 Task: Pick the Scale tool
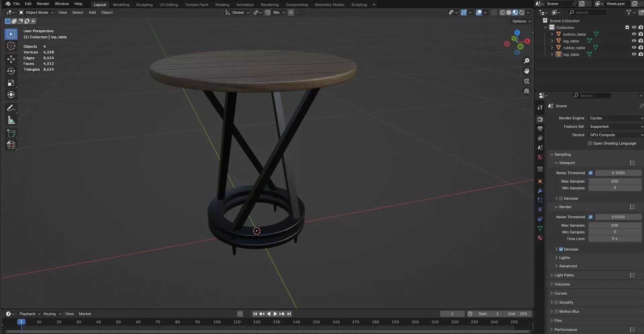(11, 83)
